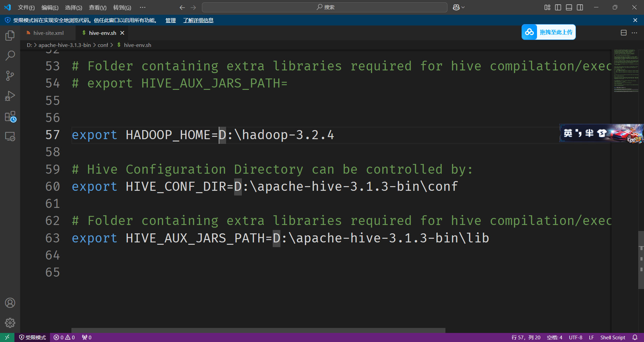Open the Explorer view in the activity bar

(10, 35)
